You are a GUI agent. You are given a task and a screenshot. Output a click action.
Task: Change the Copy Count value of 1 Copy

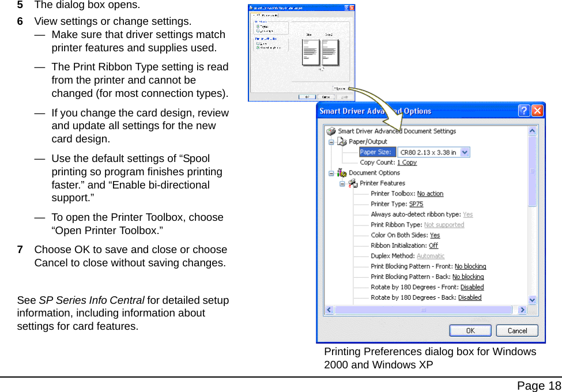point(407,162)
